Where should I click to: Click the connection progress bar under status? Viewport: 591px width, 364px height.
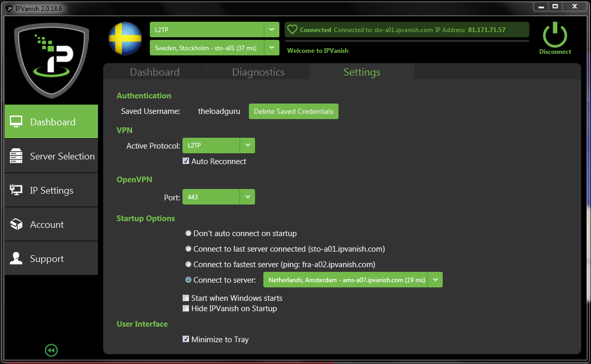pos(406,41)
